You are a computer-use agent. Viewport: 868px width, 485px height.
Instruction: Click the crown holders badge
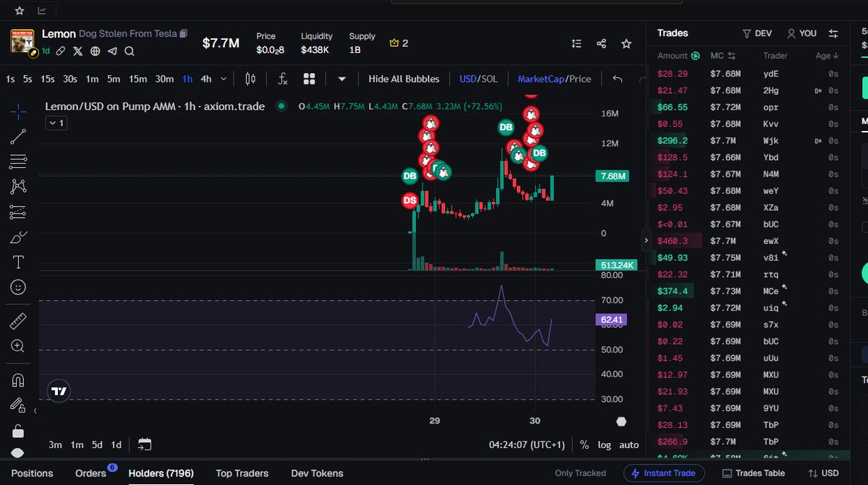pos(399,43)
